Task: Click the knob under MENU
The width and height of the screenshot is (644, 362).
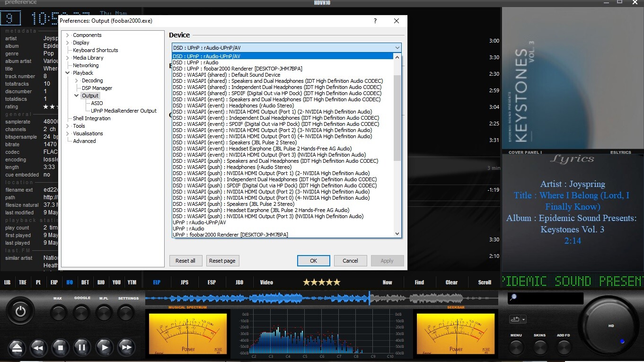Action: 516,348
